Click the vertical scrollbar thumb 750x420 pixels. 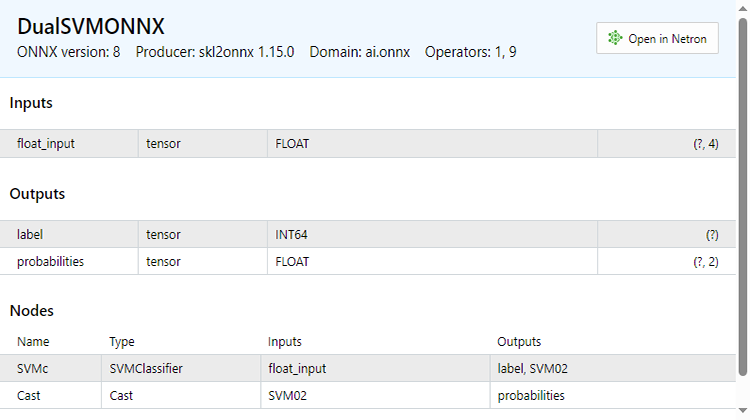(x=742, y=197)
